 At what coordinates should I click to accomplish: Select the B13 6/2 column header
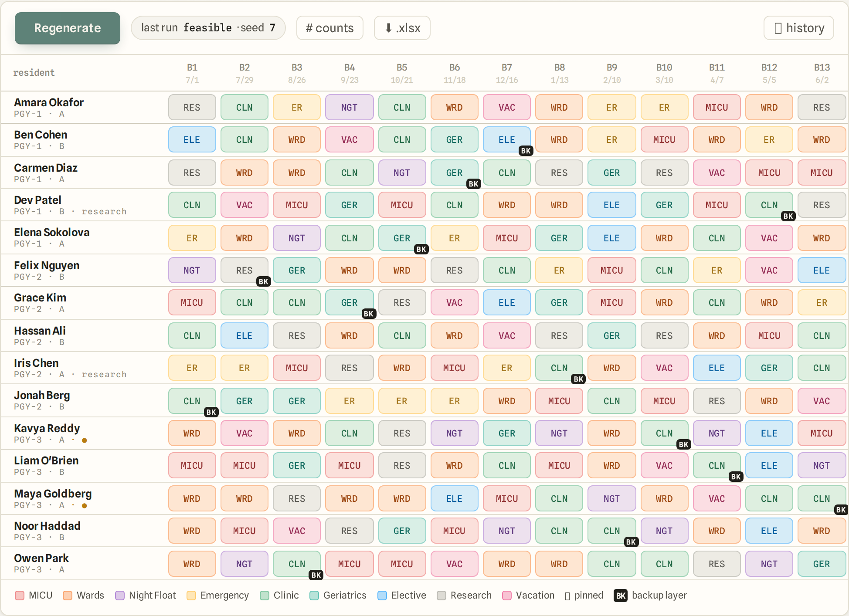coord(822,73)
